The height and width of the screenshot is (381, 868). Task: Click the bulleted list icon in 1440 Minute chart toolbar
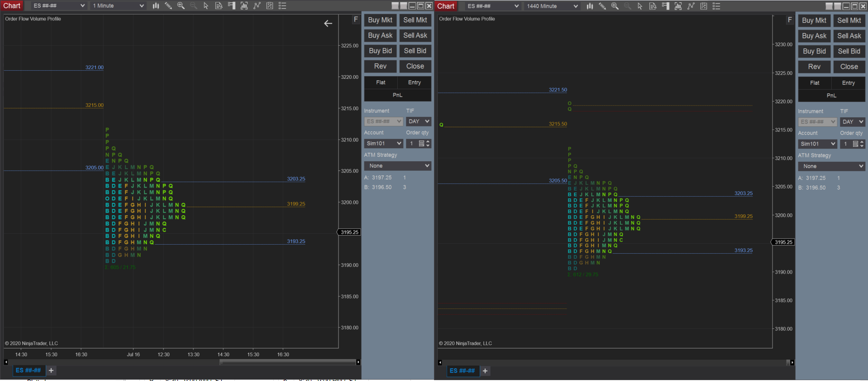(716, 6)
